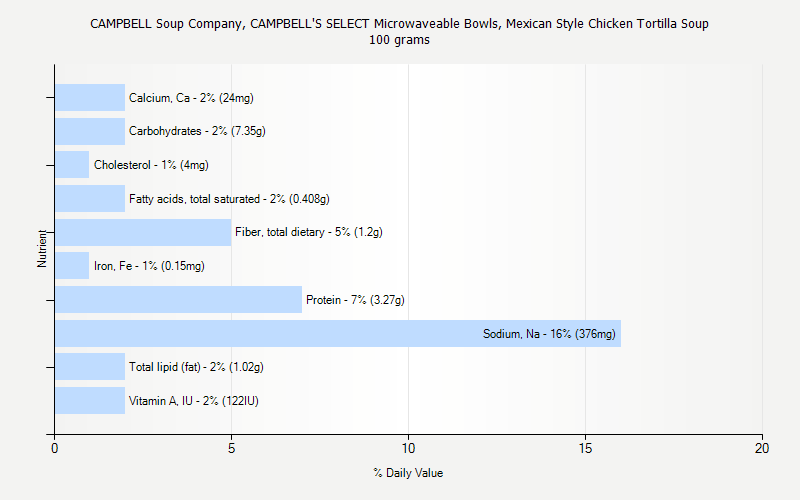Click the Calcium, Ca bar
This screenshot has height=500, width=800.
click(90, 98)
